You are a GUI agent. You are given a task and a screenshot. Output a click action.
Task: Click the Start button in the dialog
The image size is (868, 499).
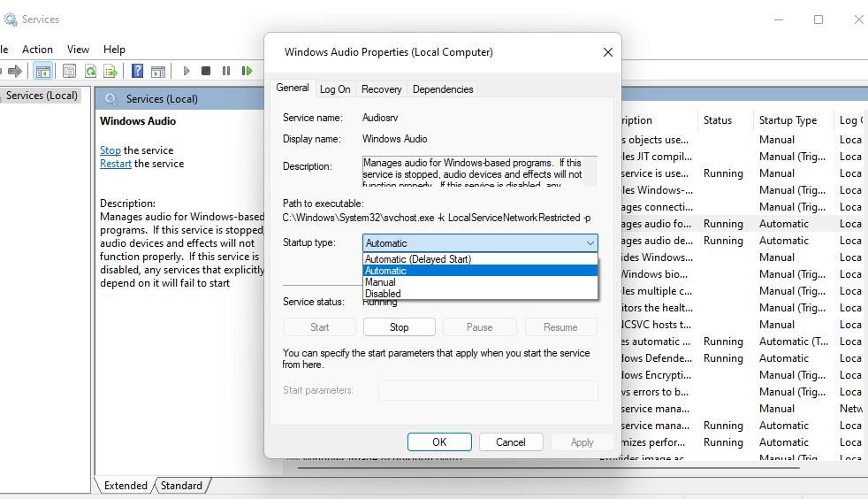(319, 327)
